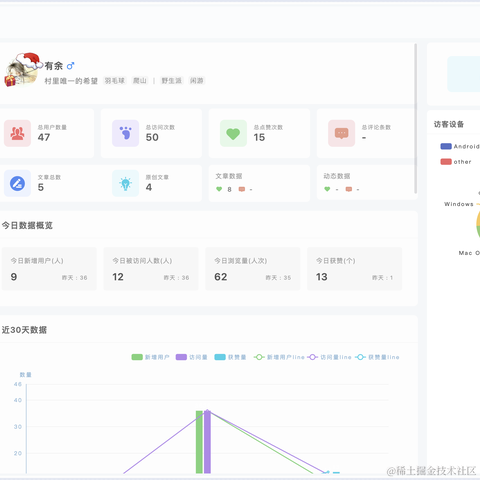Toggle the other legend in 访客设备
The height and width of the screenshot is (480, 480).
pyautogui.click(x=456, y=162)
